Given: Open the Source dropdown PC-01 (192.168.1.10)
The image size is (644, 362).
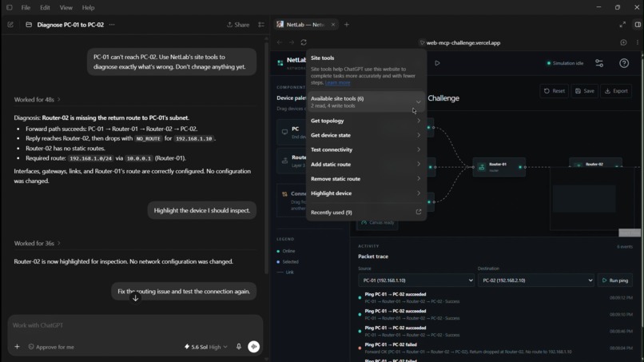Looking at the screenshot, I should (x=416, y=280).
